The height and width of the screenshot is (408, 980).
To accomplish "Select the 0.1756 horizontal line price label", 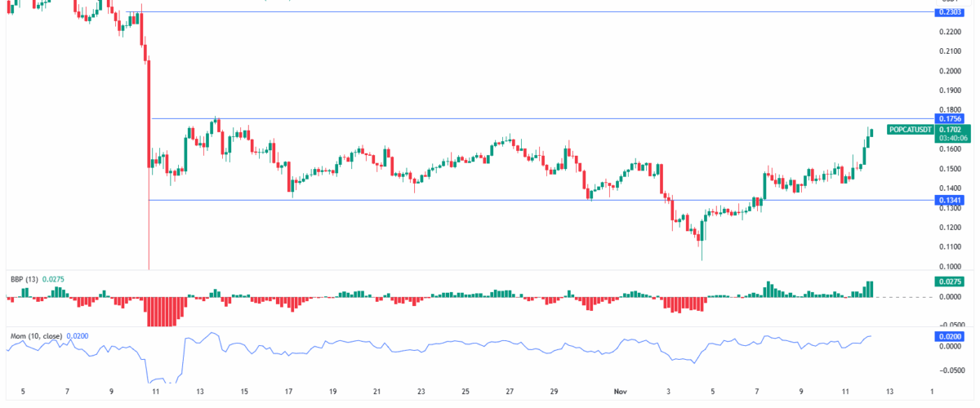I will coord(950,119).
